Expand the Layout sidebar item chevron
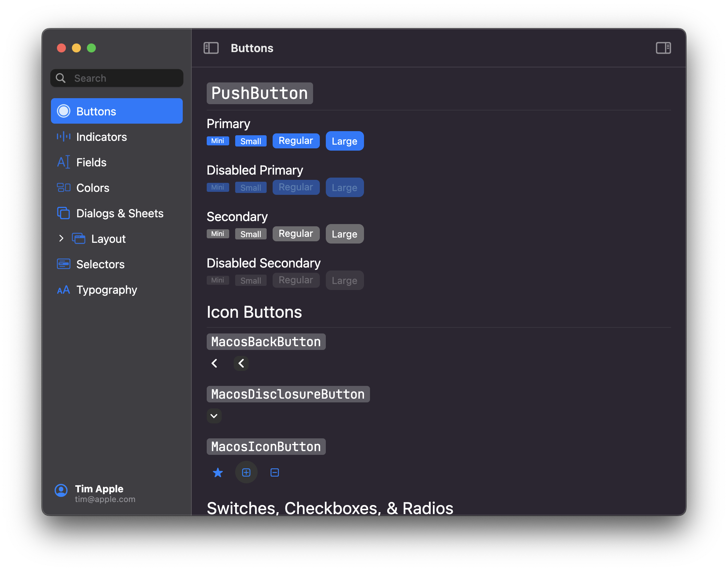This screenshot has width=728, height=571. click(x=61, y=238)
